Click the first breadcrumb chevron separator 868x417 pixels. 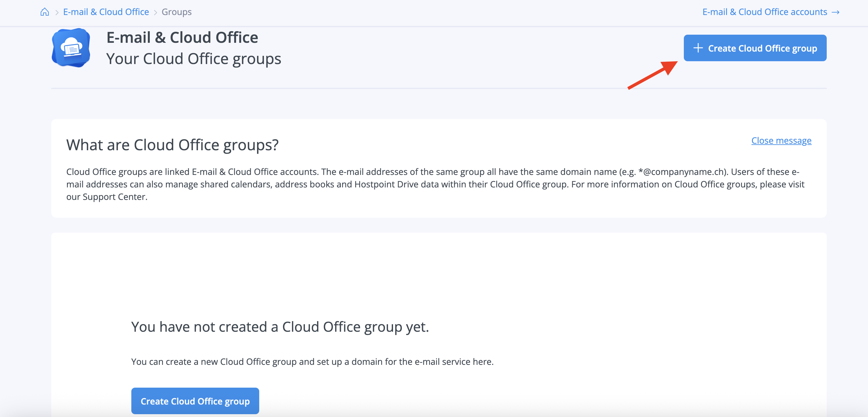[57, 12]
